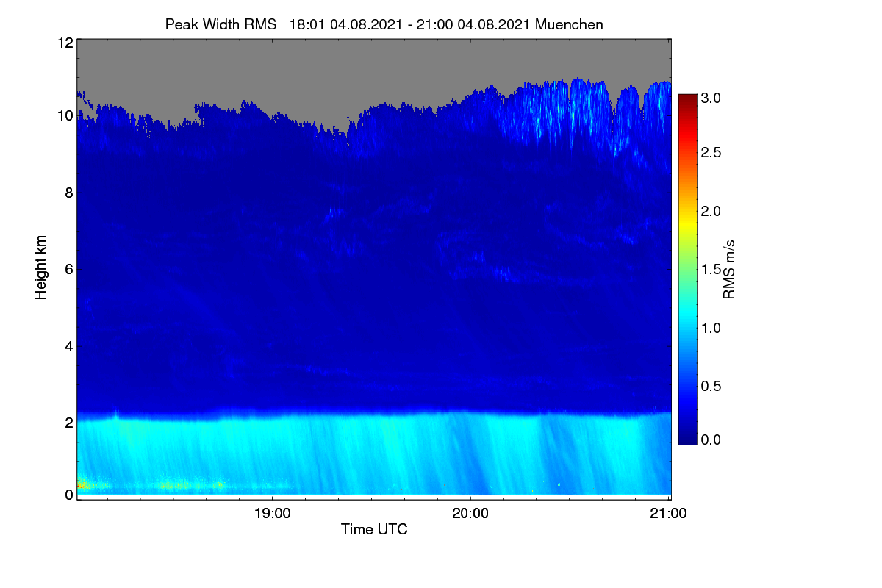Viewport: 882px width, 588px height.
Task: Click the 10 km height tick label
Action: coord(65,116)
